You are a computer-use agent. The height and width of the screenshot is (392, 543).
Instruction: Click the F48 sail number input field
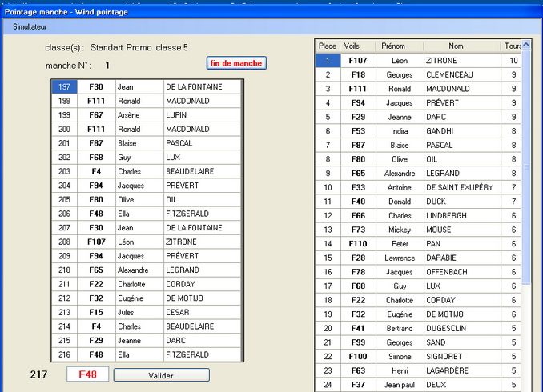(87, 374)
